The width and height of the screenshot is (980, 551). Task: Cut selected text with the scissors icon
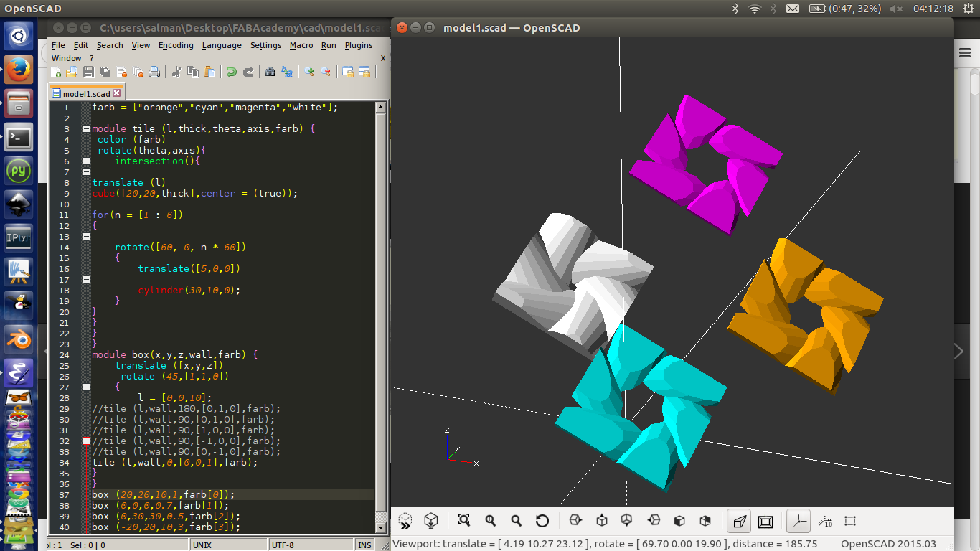[176, 72]
